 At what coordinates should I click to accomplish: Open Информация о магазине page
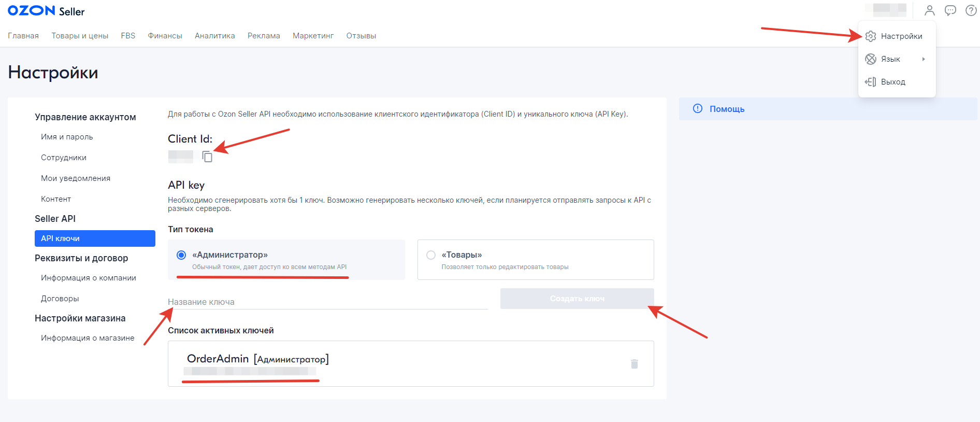point(88,338)
